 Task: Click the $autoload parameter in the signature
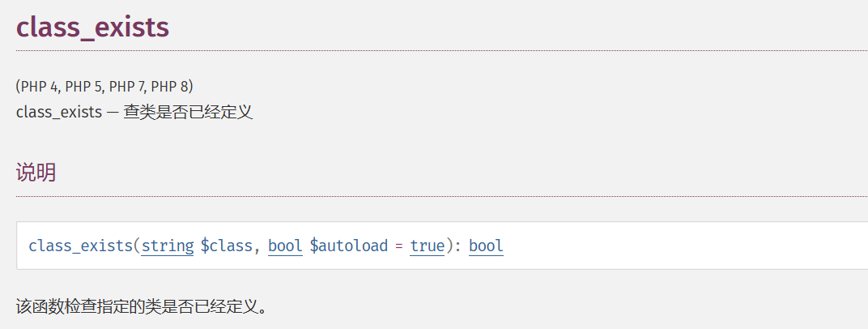(349, 246)
